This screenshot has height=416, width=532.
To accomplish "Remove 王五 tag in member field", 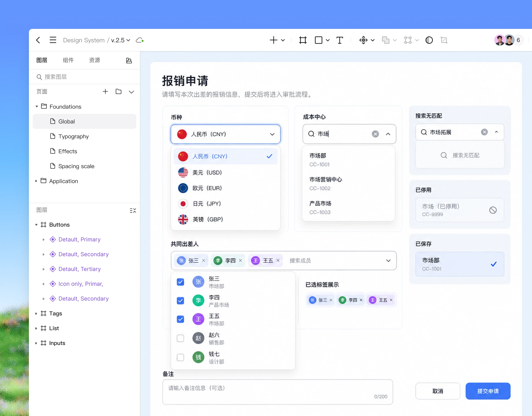I will pos(278,261).
